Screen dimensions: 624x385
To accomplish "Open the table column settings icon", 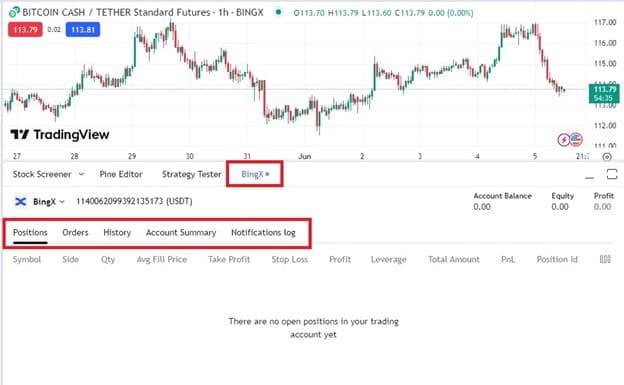I will coord(605,259).
